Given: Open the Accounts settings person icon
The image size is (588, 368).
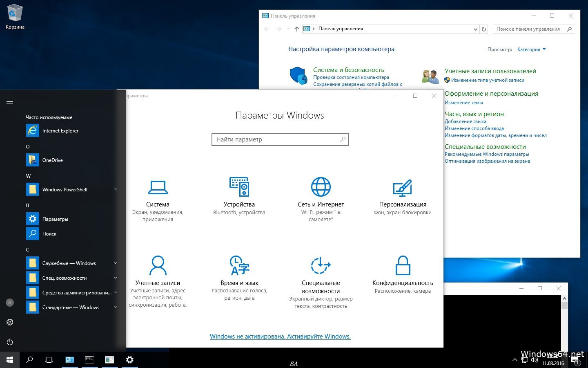Looking at the screenshot, I should [x=158, y=265].
